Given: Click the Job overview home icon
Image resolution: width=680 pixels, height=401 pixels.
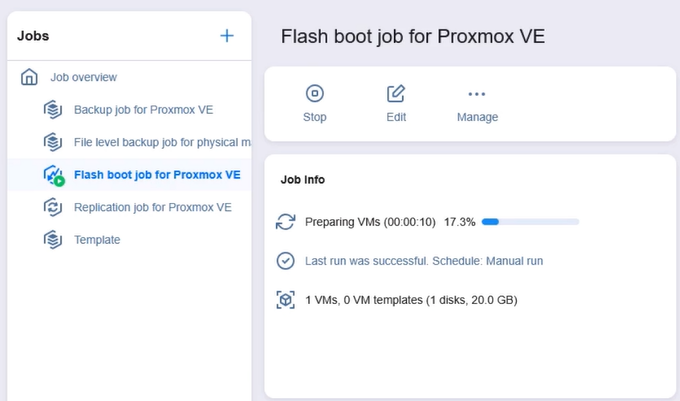Looking at the screenshot, I should (30, 77).
